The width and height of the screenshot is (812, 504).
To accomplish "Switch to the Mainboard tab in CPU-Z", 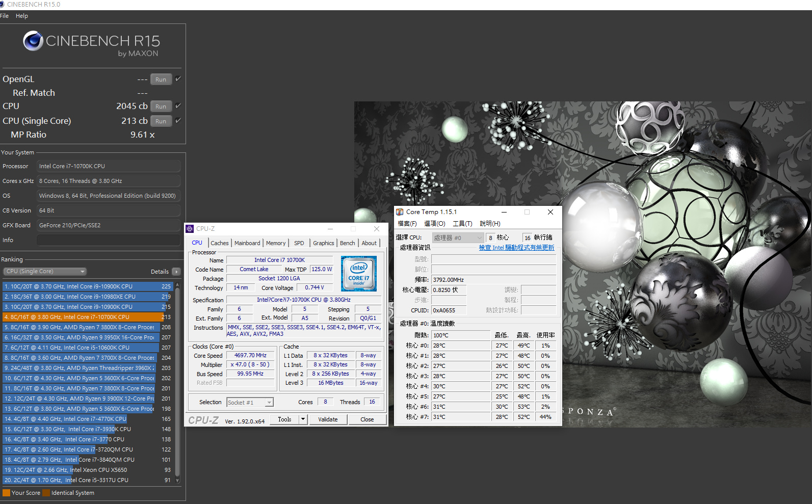I will (247, 243).
